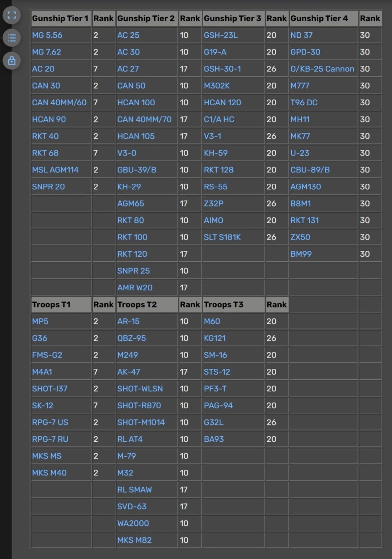
Task: Open the FMS-G2 troop weapon link
Action: coord(47,355)
